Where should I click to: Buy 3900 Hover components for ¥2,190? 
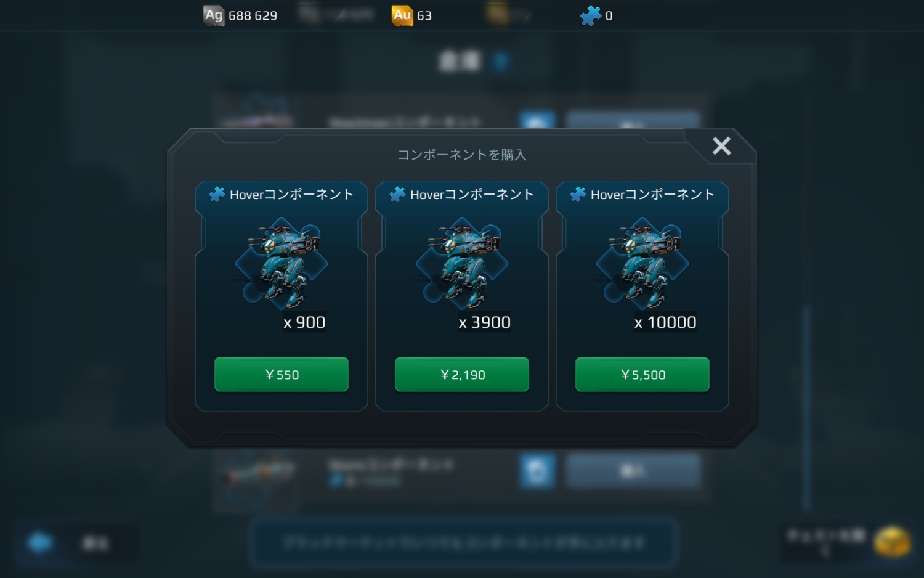[462, 374]
